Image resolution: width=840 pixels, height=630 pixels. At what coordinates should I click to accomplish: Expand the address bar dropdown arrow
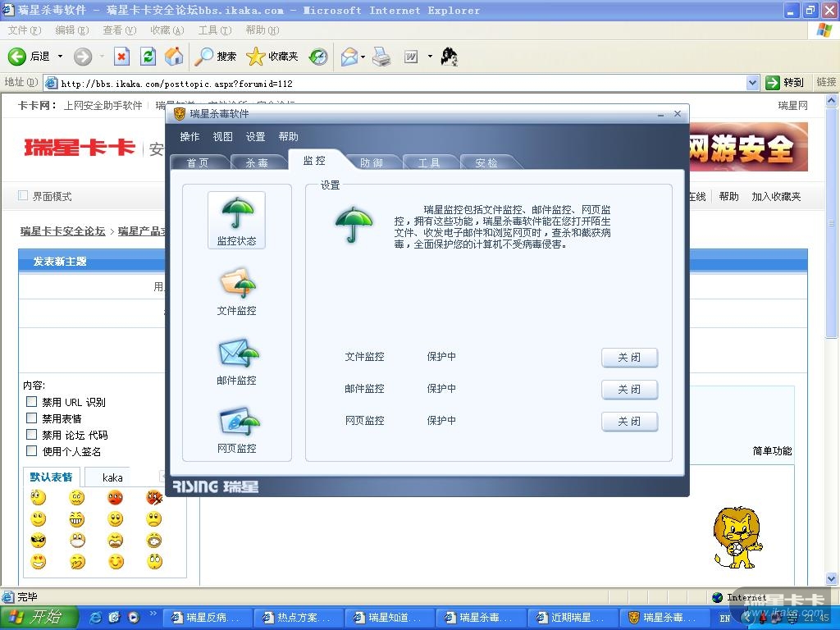tap(753, 83)
